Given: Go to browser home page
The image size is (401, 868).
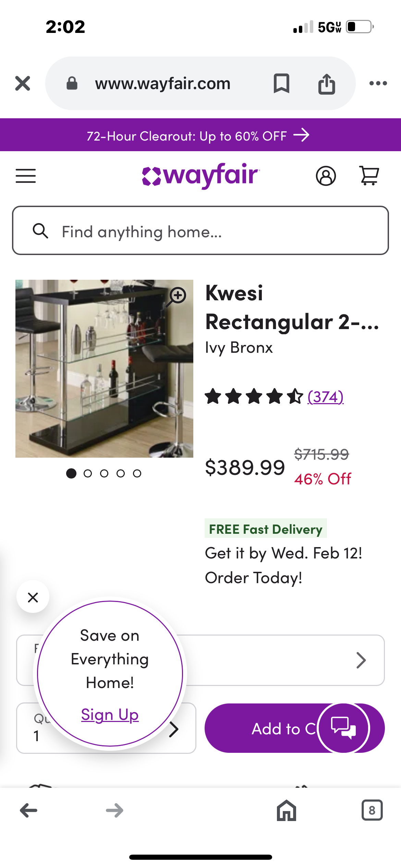Looking at the screenshot, I should click(287, 810).
